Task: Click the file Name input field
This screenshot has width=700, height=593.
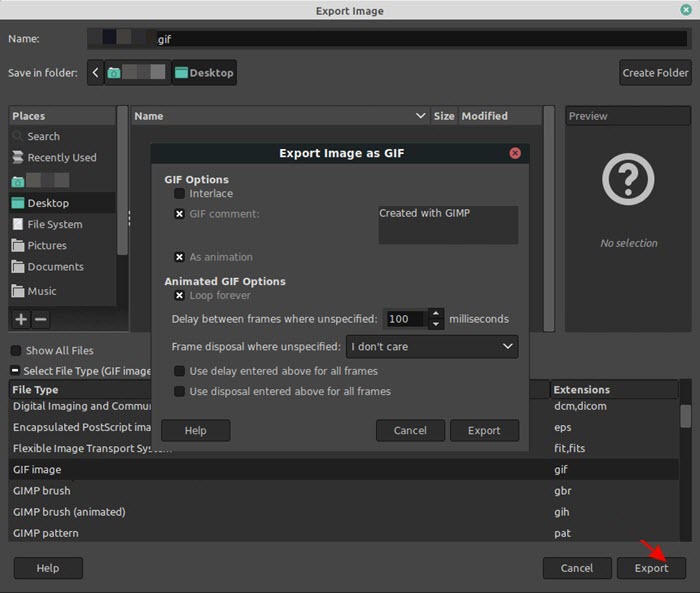Action: click(x=387, y=38)
